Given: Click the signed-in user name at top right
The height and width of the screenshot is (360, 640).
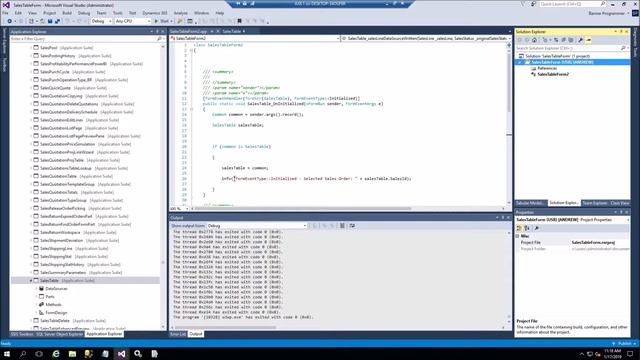Looking at the screenshot, I should click(x=606, y=13).
